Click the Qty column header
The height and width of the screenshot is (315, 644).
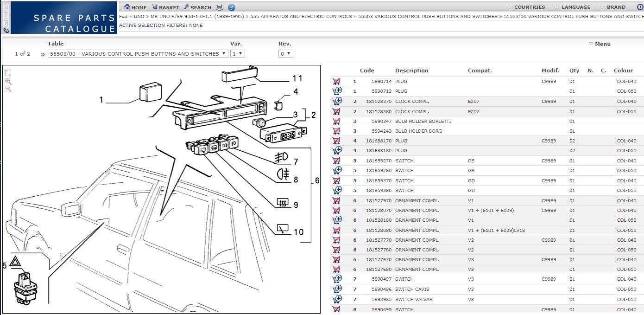(x=575, y=71)
